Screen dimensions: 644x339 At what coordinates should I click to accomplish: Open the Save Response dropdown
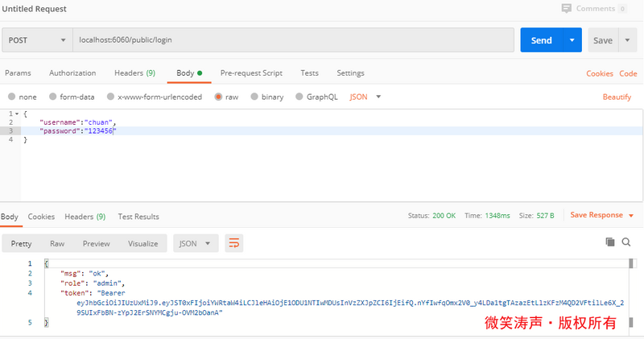[x=602, y=215]
